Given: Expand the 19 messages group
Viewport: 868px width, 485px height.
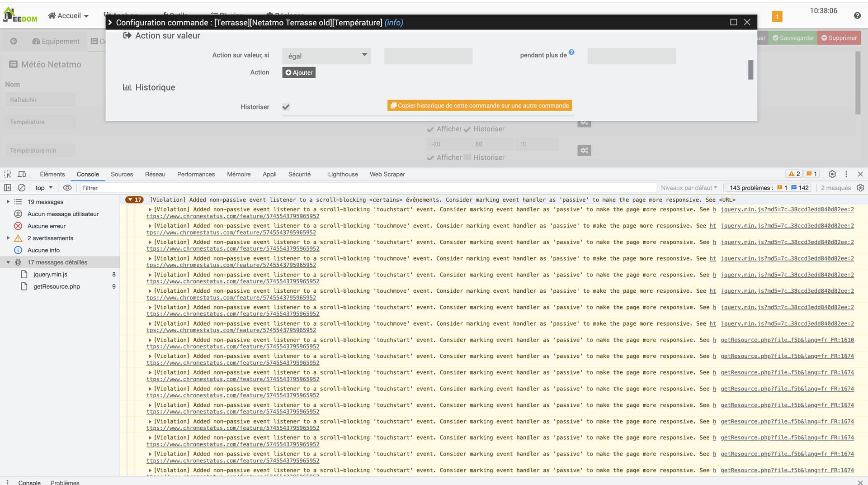Looking at the screenshot, I should [8, 202].
